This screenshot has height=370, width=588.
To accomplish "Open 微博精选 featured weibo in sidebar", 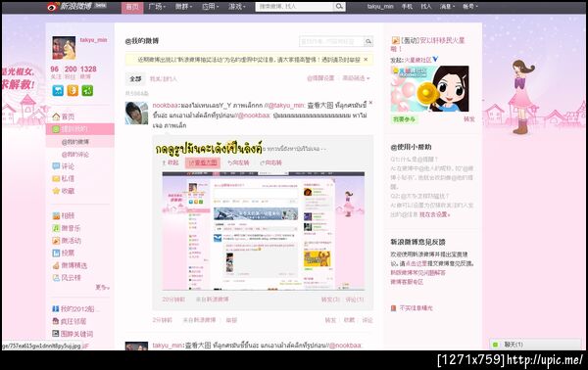I will [x=70, y=265].
